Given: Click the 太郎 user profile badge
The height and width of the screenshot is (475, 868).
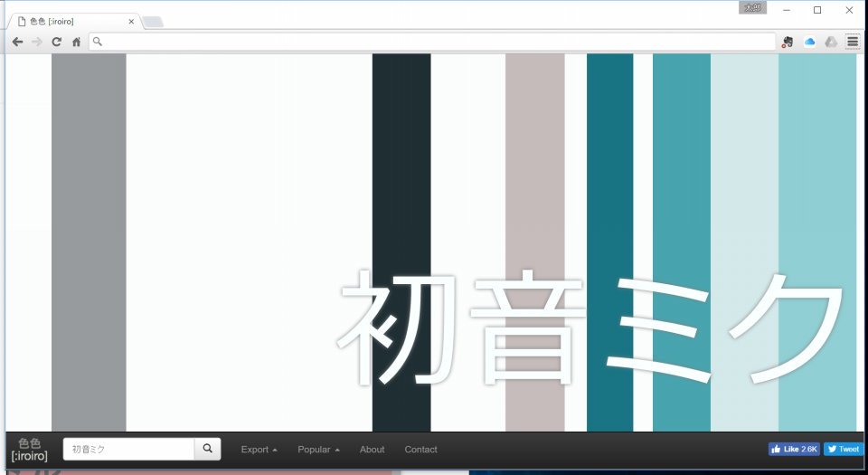Looking at the screenshot, I should click(x=752, y=8).
